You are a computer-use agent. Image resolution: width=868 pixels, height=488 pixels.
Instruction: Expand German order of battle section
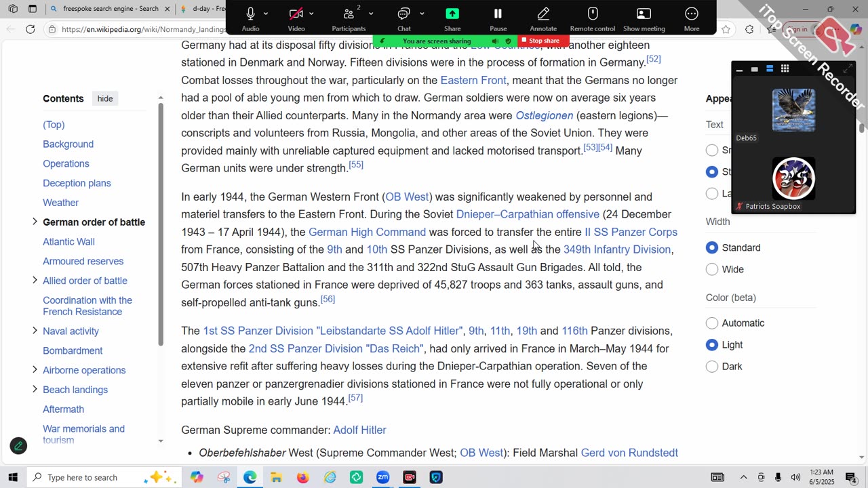35,222
